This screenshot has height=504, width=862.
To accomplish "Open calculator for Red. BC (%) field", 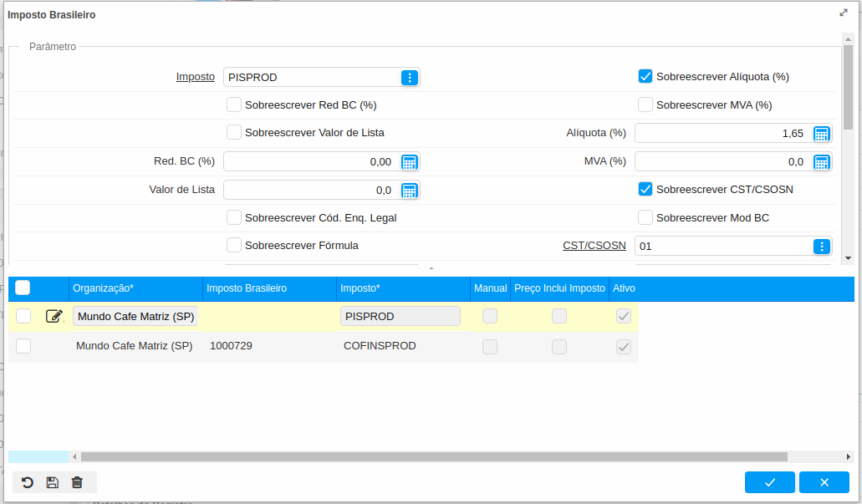I will (x=409, y=162).
